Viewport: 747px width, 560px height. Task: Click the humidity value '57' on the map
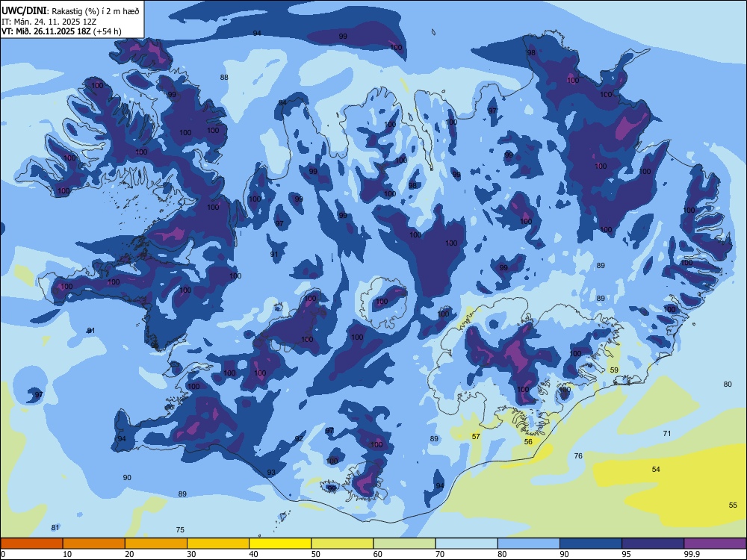pos(476,436)
